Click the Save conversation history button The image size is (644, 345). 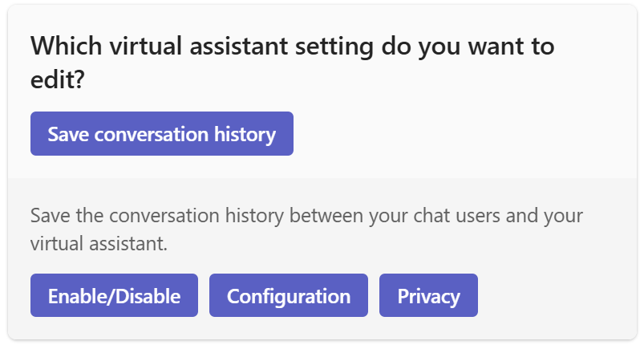[161, 133]
